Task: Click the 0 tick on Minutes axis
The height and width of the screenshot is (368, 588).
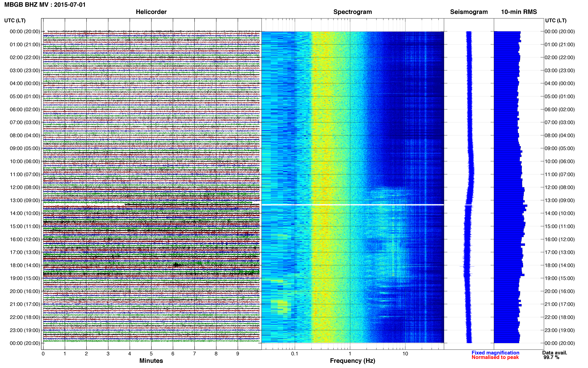Action: 43,354
